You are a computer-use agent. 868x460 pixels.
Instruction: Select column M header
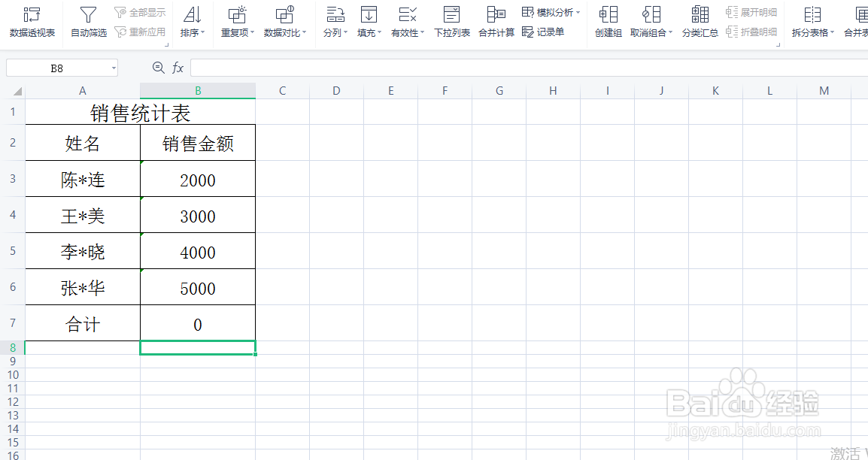[824, 91]
